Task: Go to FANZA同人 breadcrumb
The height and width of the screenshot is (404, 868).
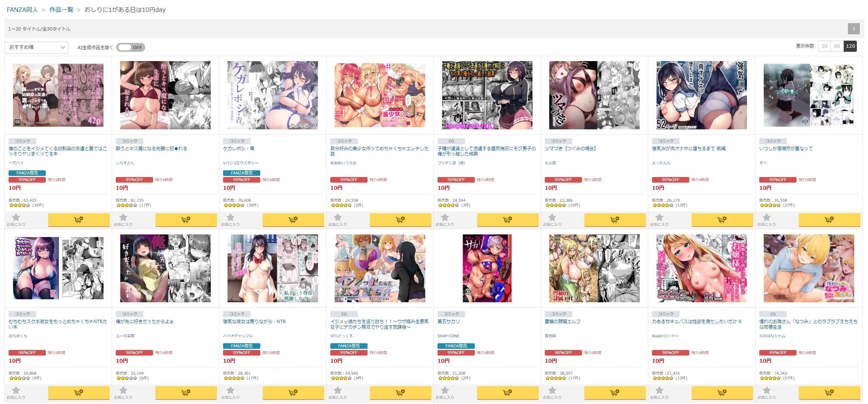Action: 22,10
